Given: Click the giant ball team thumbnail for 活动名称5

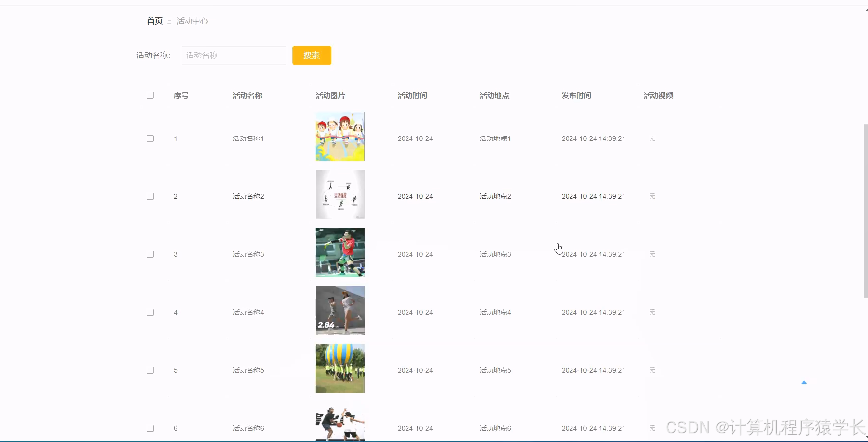Looking at the screenshot, I should (340, 368).
